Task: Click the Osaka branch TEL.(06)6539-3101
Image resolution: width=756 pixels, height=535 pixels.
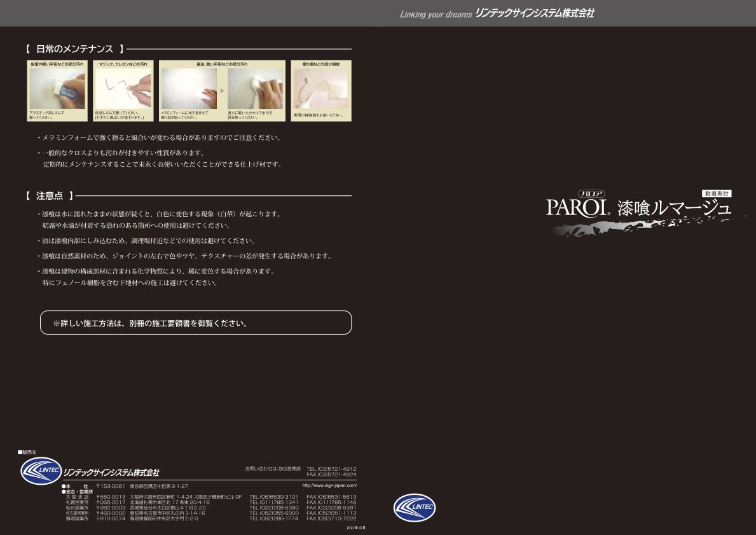Action: (x=274, y=497)
